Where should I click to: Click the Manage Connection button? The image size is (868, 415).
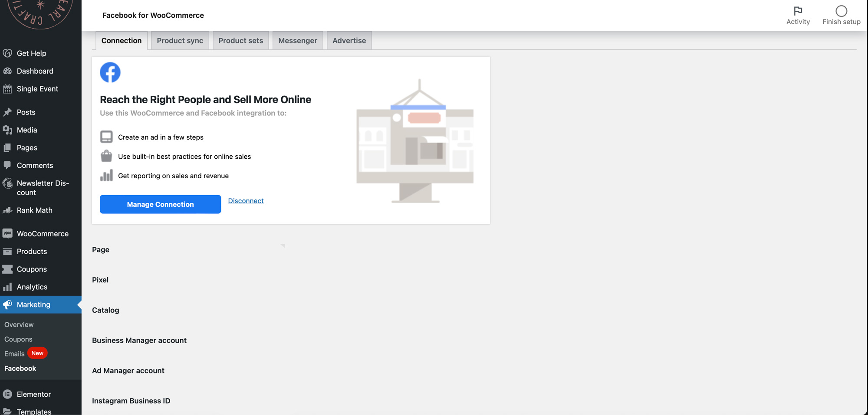click(x=160, y=204)
